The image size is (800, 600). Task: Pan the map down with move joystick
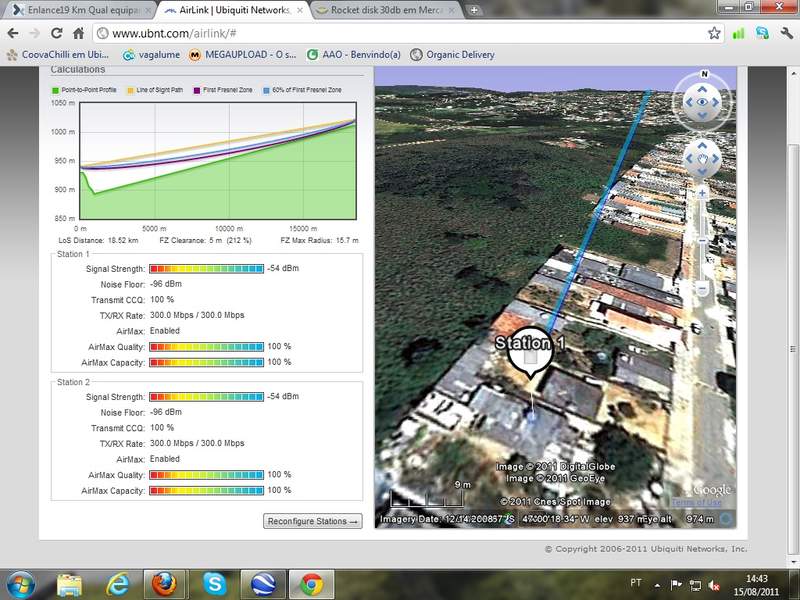(702, 171)
